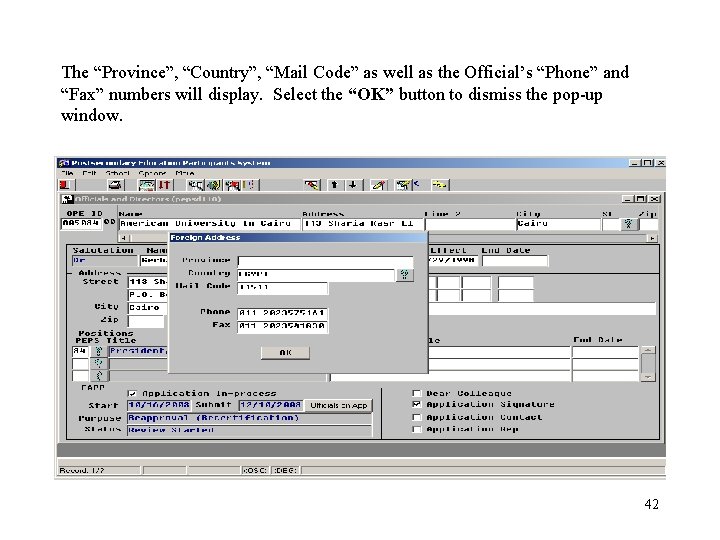The image size is (720, 540).
Task: Click the form screen icon left of the red arrows
Action: pos(147,185)
